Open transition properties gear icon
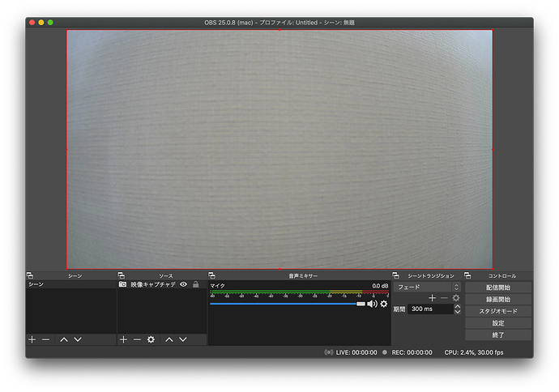The width and height of the screenshot is (559, 392). click(x=456, y=298)
